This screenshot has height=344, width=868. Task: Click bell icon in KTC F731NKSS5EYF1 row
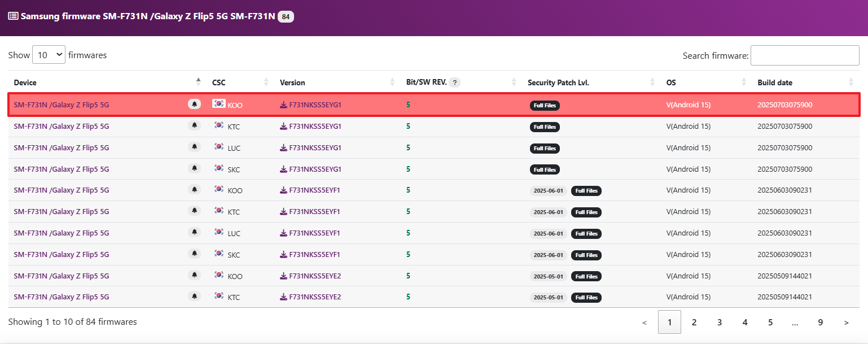[x=195, y=211]
